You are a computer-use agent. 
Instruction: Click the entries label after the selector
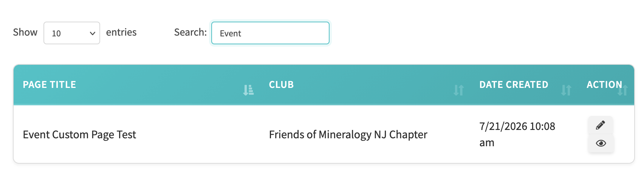click(x=121, y=32)
